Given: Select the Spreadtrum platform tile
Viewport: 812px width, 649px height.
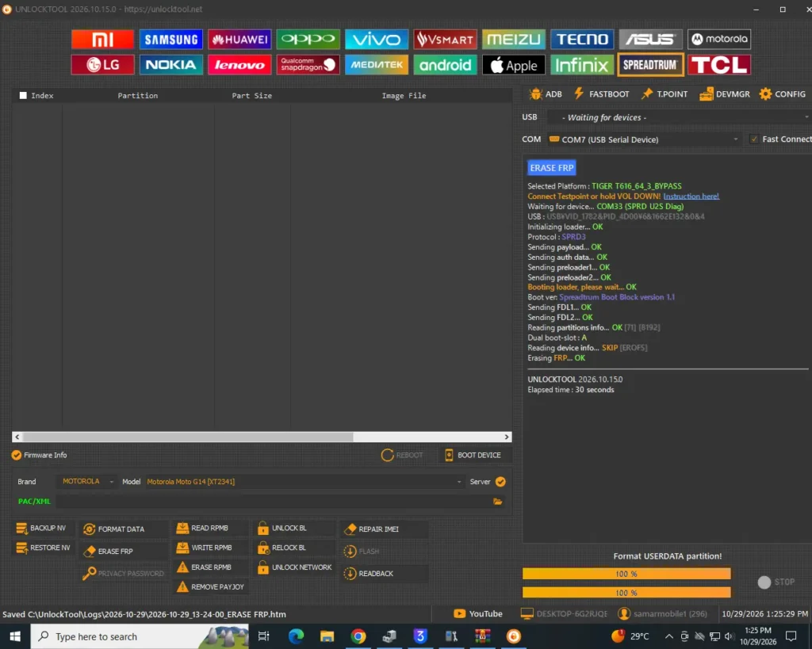Looking at the screenshot, I should point(650,65).
